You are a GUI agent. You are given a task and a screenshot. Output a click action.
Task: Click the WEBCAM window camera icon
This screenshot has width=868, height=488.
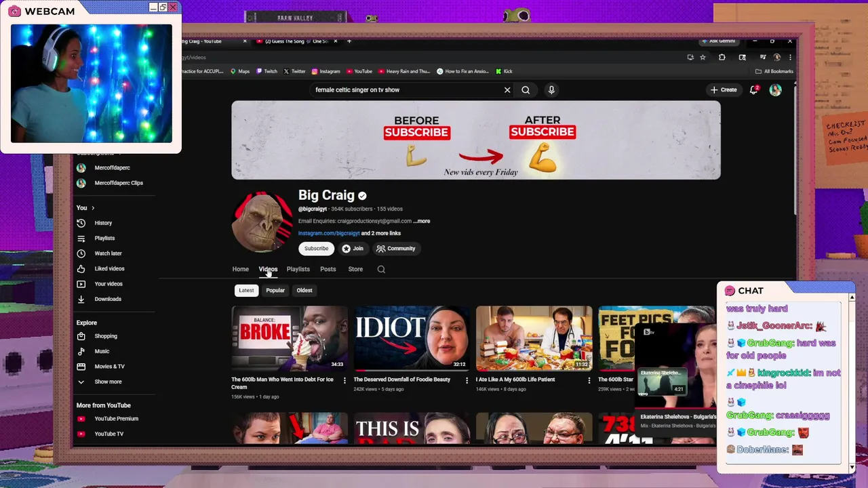click(x=14, y=11)
